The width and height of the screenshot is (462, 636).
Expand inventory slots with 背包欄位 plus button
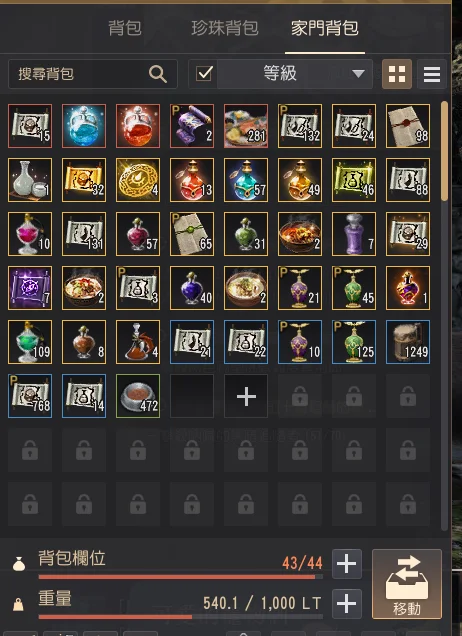(x=347, y=564)
